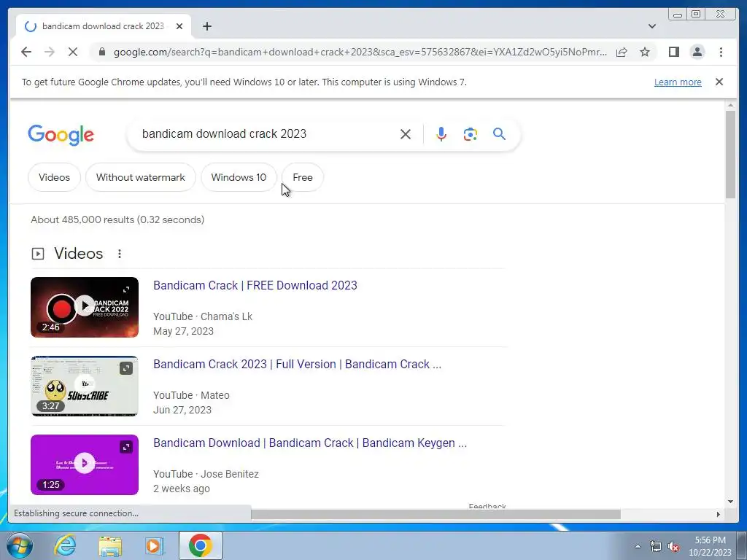Screen dimensions: 747x560
Task: Select Without watermark filter chip
Action: point(141,177)
